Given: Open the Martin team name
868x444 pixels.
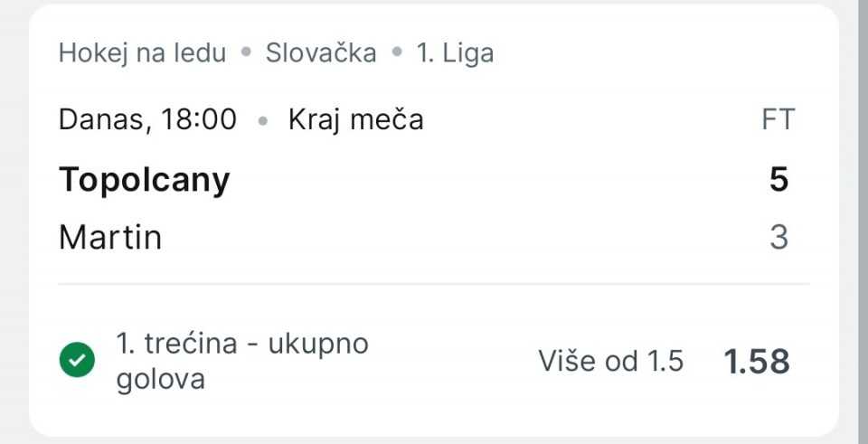Looking at the screenshot, I should point(110,238).
